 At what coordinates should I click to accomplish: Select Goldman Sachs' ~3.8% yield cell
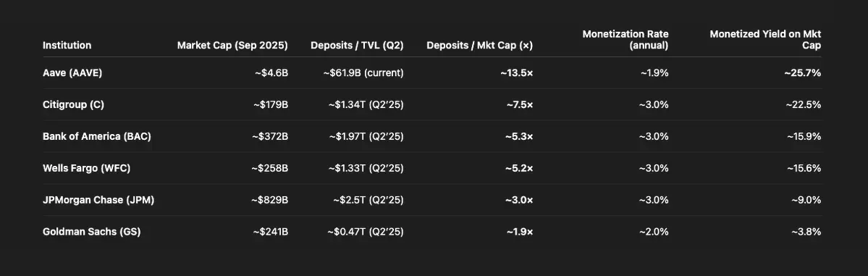806,232
